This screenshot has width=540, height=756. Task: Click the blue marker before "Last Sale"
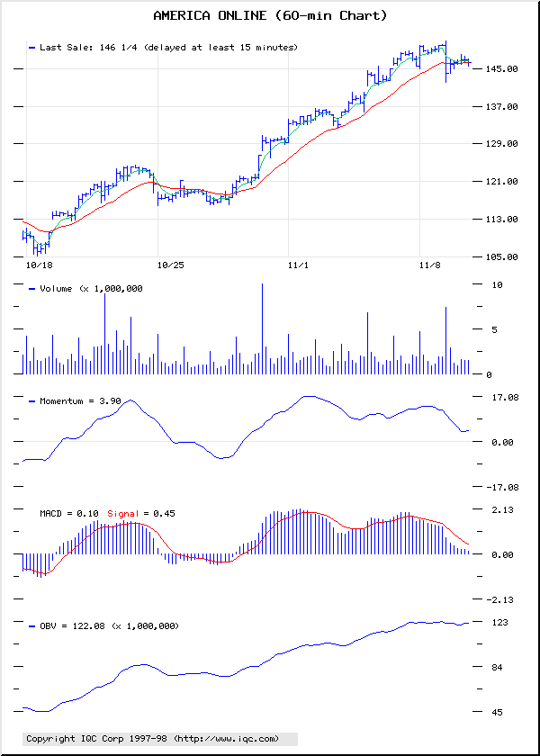click(32, 48)
